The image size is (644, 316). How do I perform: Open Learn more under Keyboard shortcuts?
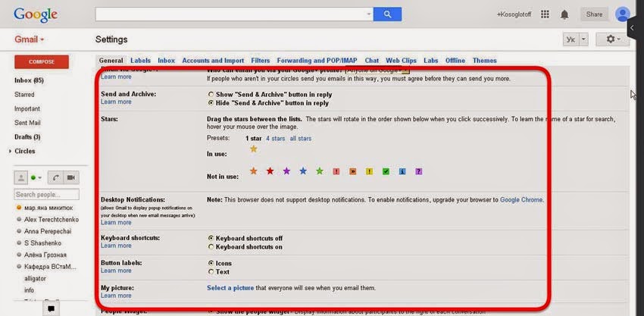116,246
